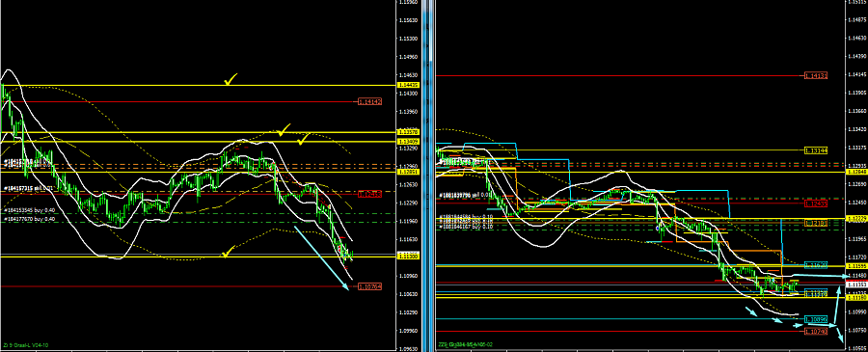
Task: Click the yellow checkmark above the 1.13409 line
Action: (303, 140)
